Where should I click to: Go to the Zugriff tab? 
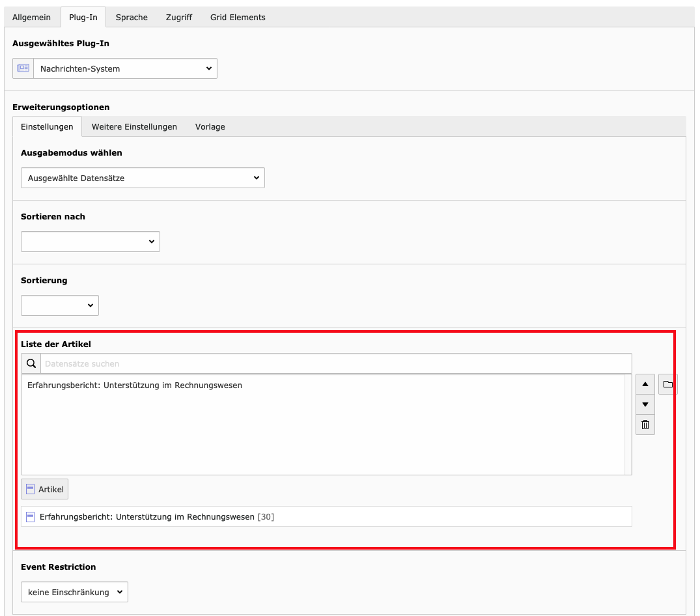(178, 18)
